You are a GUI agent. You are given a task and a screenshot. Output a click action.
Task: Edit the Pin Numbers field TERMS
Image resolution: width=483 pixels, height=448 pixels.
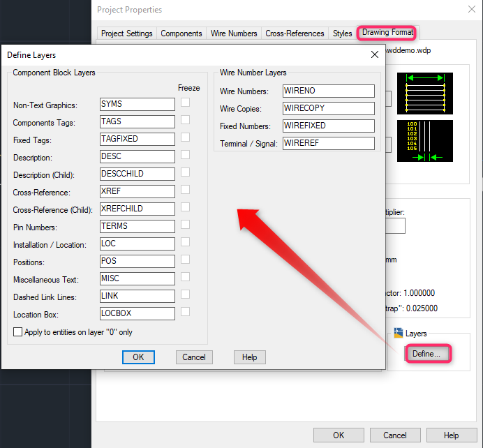click(x=138, y=226)
